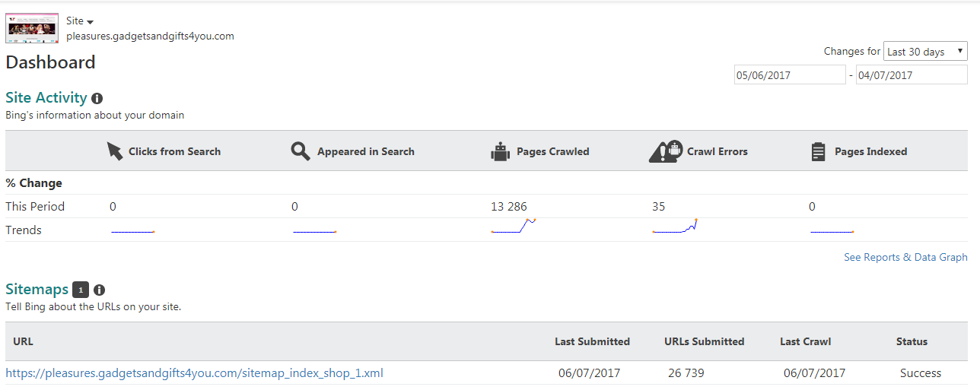
Task: Open the Site dropdown arrow
Action: tap(90, 22)
